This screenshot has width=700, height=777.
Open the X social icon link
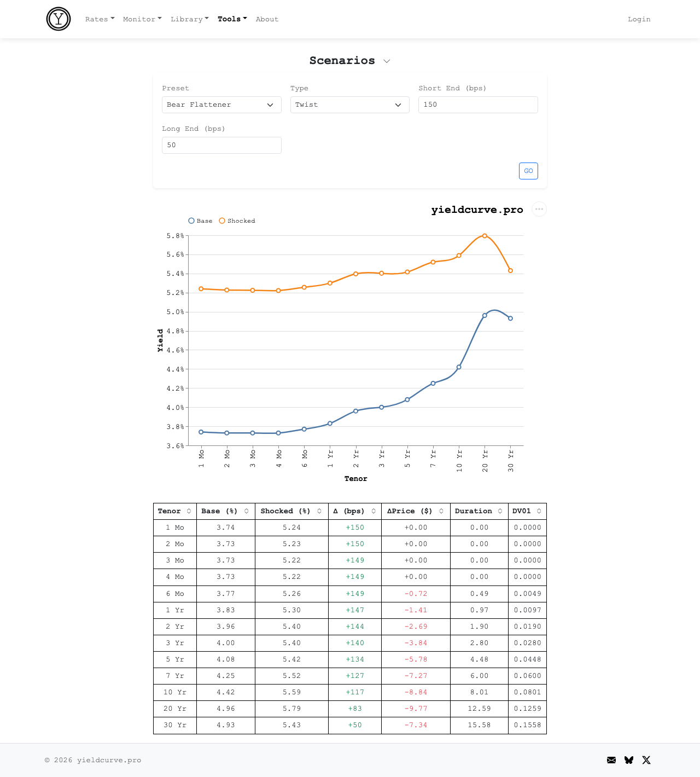646,760
